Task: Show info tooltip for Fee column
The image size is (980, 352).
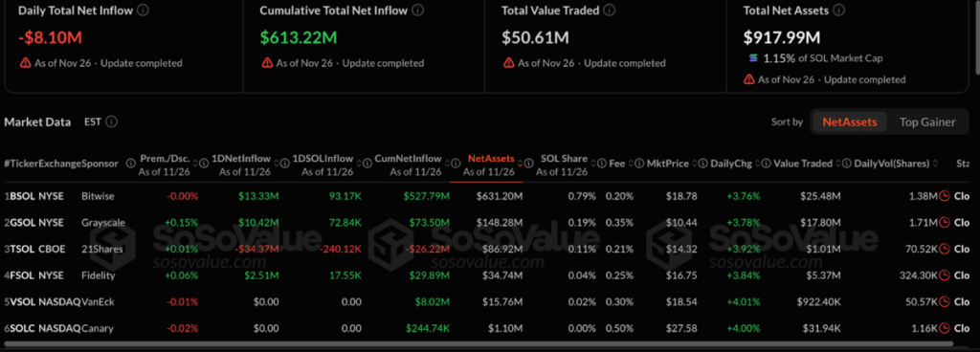Action: (602, 164)
